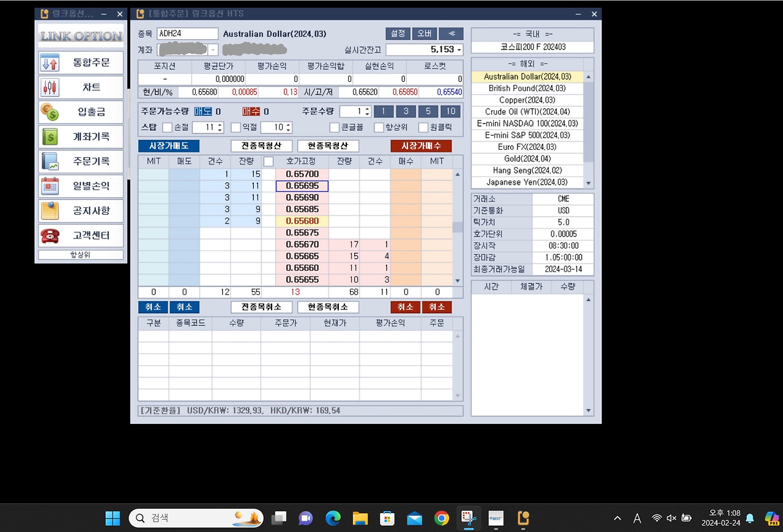The height and width of the screenshot is (532, 783).
Task: Select Gold(2024.04) in overseas list
Action: (x=527, y=159)
